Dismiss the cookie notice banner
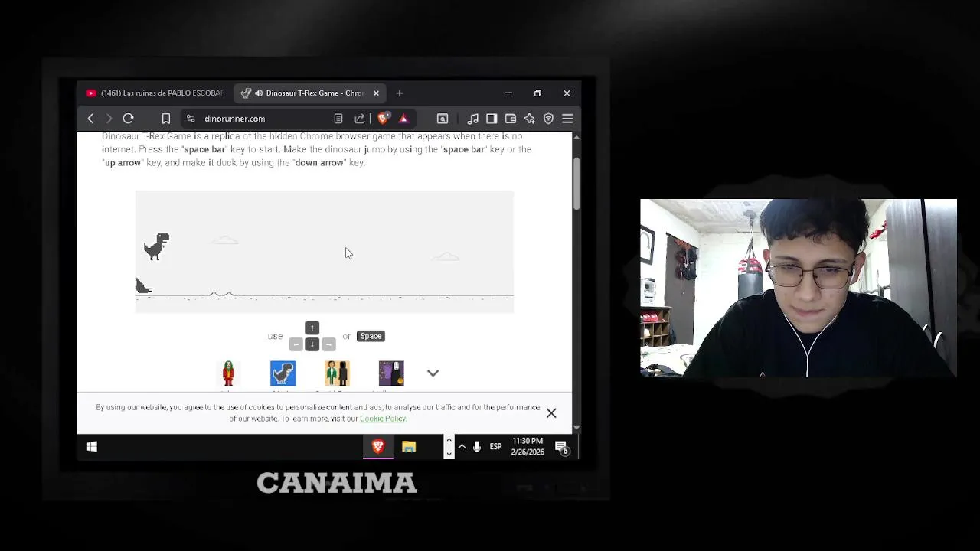Image resolution: width=980 pixels, height=551 pixels. (551, 413)
